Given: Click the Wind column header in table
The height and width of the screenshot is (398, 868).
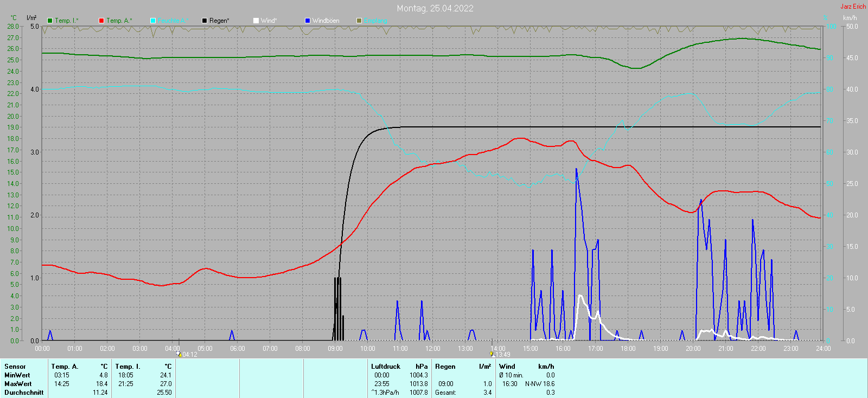Looking at the screenshot, I should pyautogui.click(x=507, y=367).
